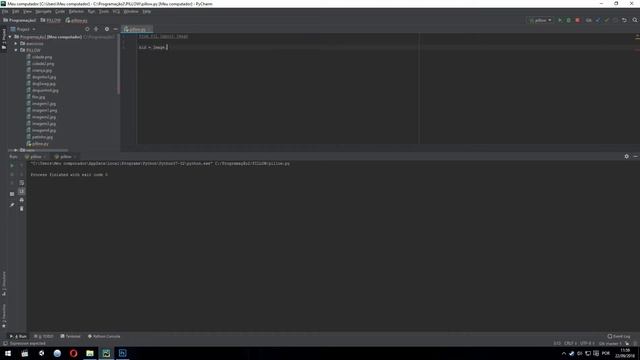The width and height of the screenshot is (640, 360).
Task: Select pillow.py in the project tree
Action: (x=38, y=144)
